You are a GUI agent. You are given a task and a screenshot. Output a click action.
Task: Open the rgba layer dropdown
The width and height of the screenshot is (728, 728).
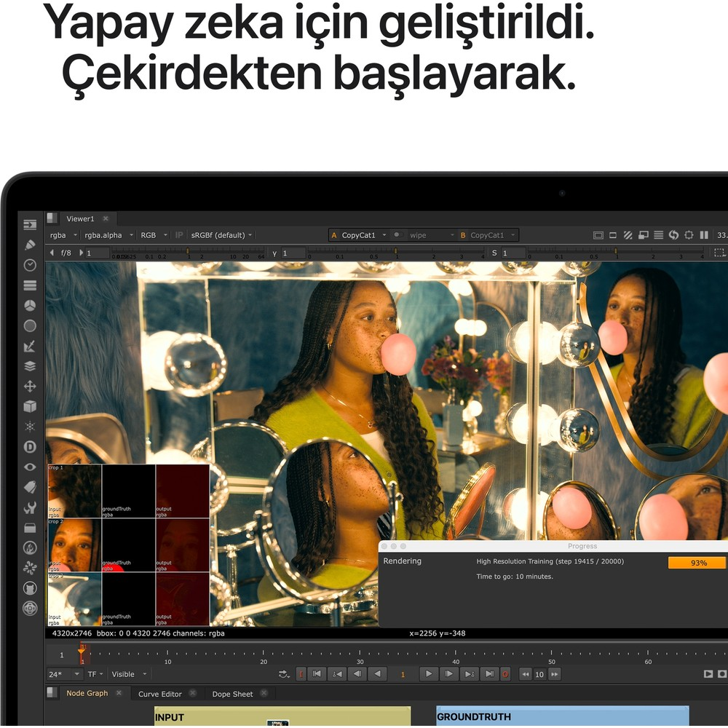[x=63, y=235]
